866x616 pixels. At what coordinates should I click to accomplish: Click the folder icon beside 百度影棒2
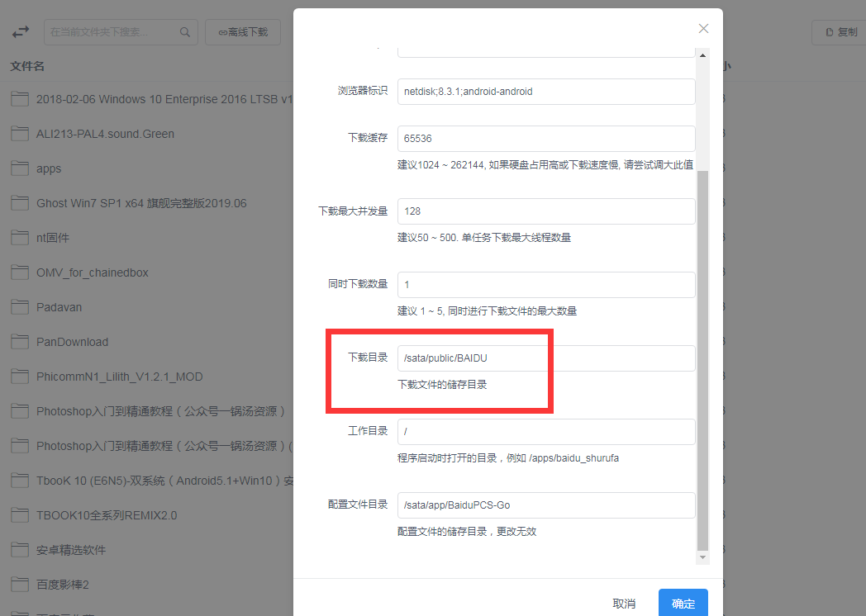click(20, 585)
